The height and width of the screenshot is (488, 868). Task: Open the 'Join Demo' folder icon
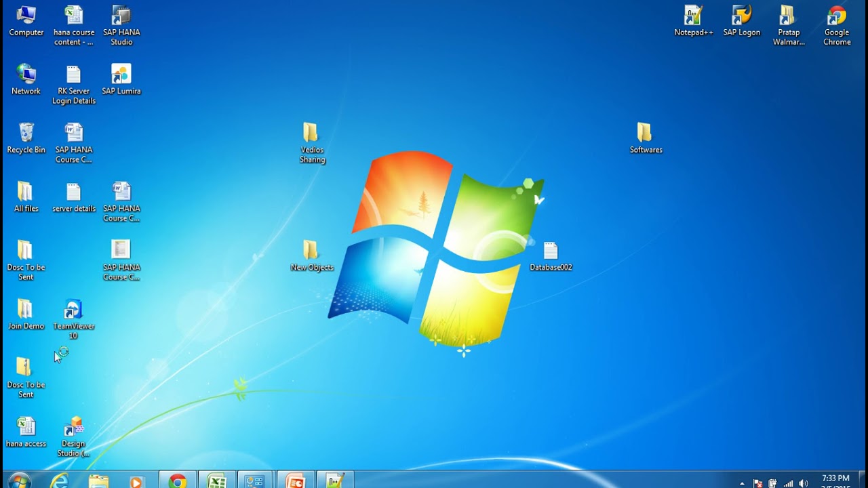pyautogui.click(x=26, y=314)
